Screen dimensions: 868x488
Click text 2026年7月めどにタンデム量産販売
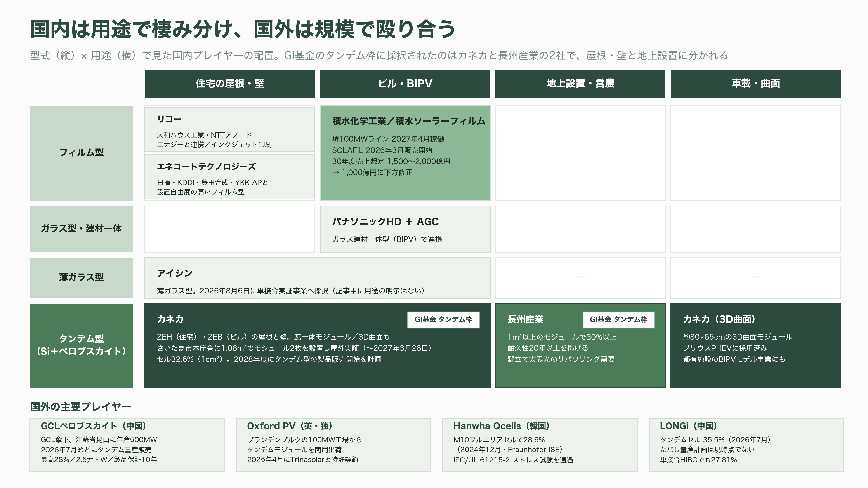tap(96, 450)
